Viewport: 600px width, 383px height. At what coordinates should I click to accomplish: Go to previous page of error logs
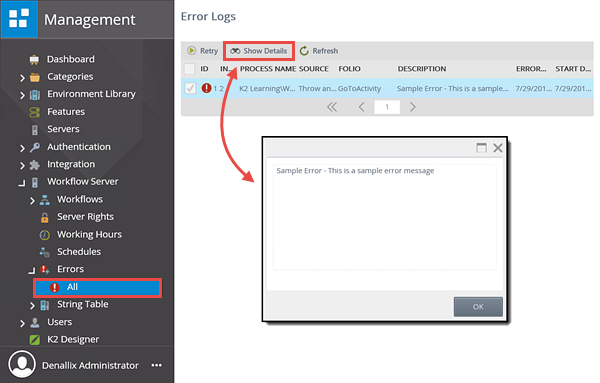tap(361, 107)
